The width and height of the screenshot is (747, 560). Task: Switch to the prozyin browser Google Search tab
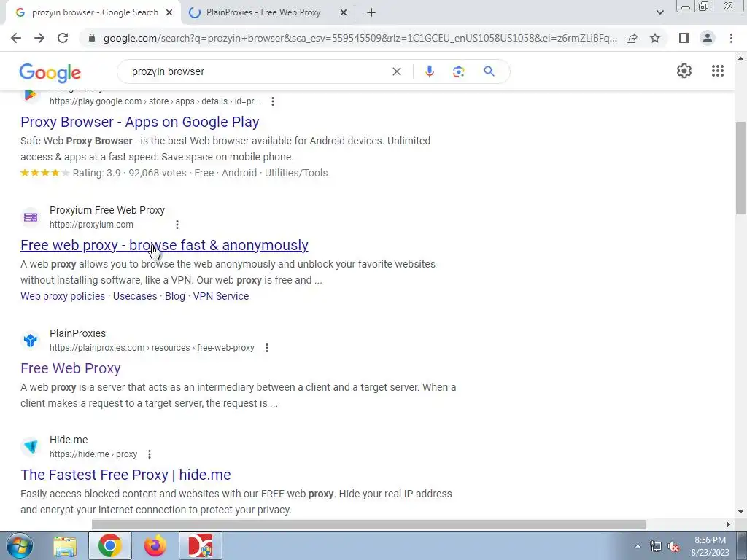coord(95,13)
